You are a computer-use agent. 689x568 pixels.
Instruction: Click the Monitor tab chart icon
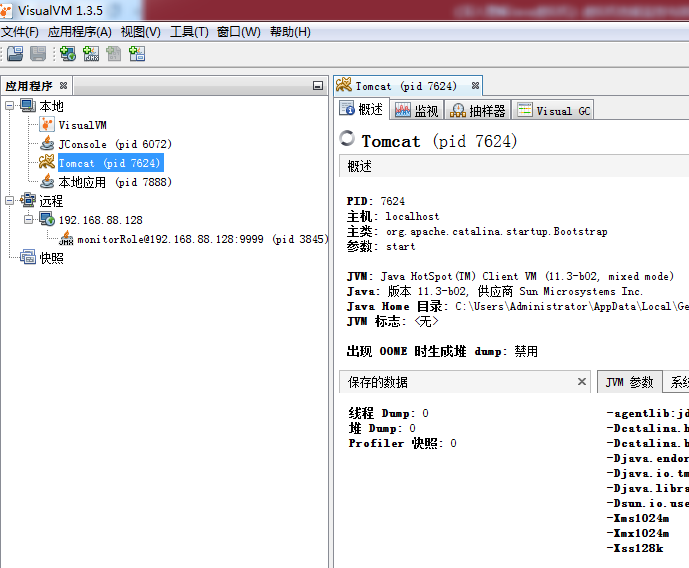(x=403, y=110)
